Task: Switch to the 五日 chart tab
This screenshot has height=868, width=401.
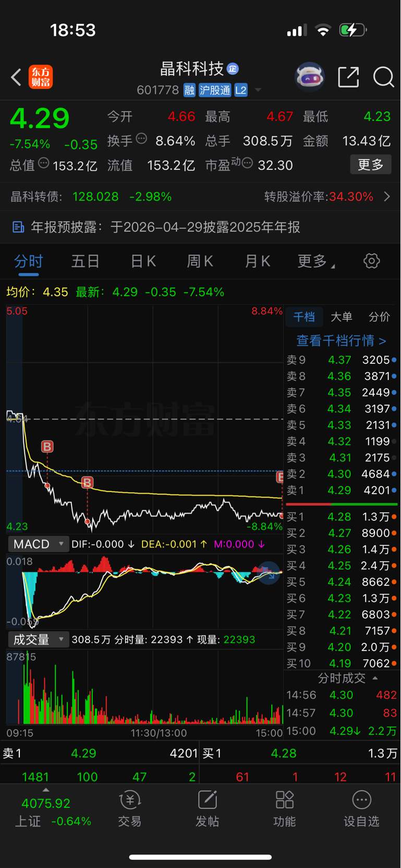Action: 86,261
